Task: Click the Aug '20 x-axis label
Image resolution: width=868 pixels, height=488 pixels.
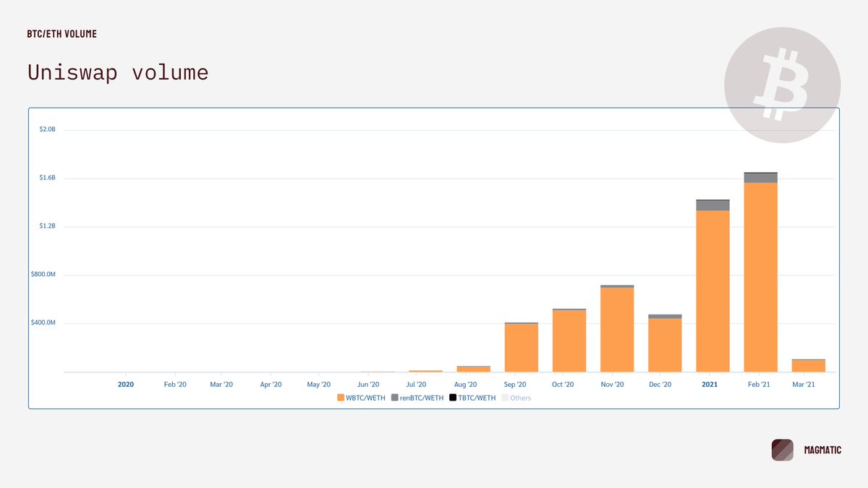Action: [x=465, y=385]
